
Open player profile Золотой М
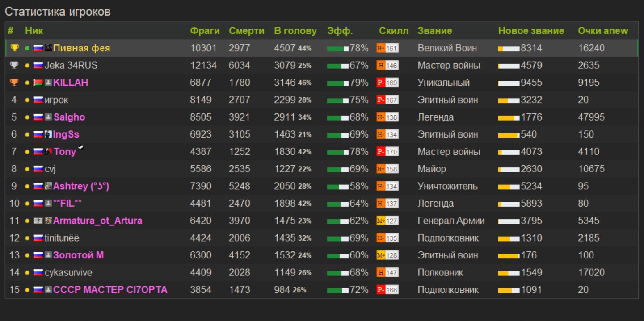point(78,255)
